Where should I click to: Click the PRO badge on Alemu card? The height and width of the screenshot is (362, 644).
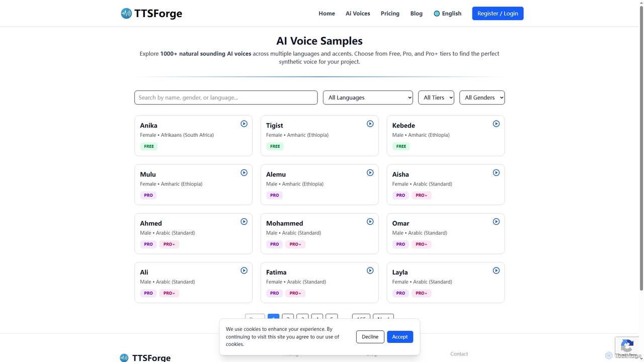[274, 195]
